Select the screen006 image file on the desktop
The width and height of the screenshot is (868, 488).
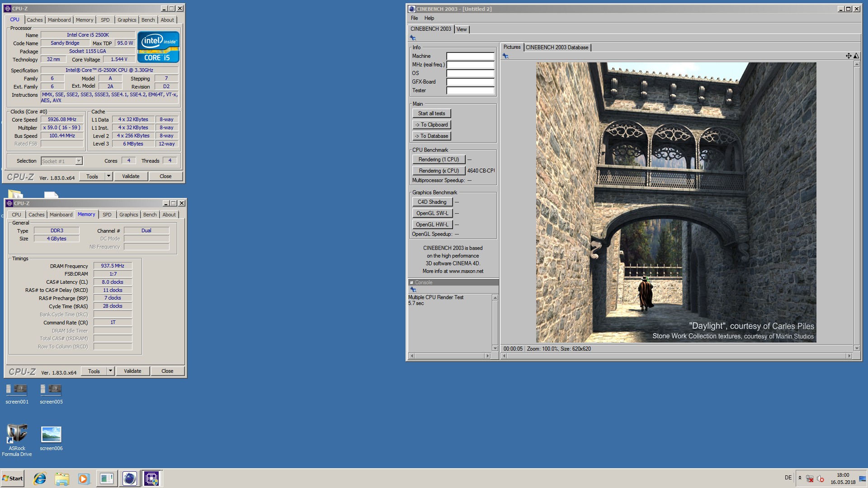51,438
